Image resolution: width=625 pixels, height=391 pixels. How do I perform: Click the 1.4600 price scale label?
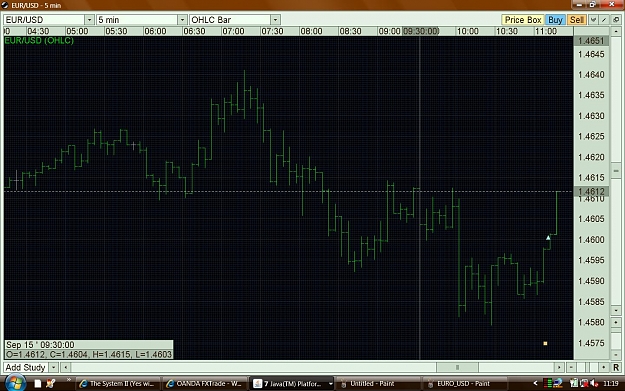coord(591,240)
